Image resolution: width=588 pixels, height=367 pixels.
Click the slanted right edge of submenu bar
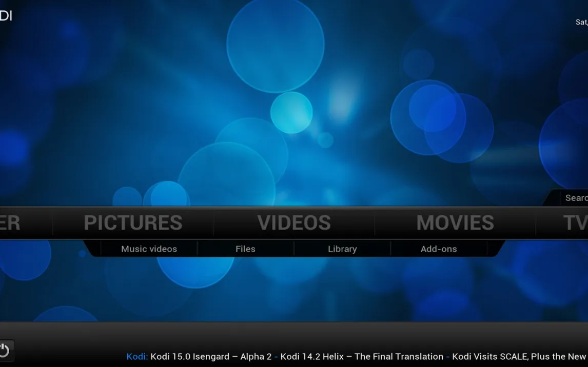[x=495, y=249]
